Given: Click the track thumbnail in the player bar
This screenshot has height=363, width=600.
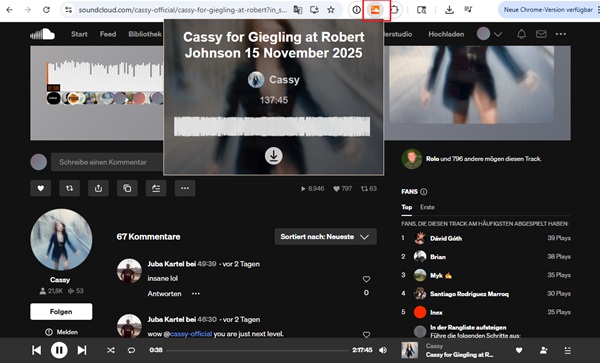Looking at the screenshot, I should click(x=409, y=350).
